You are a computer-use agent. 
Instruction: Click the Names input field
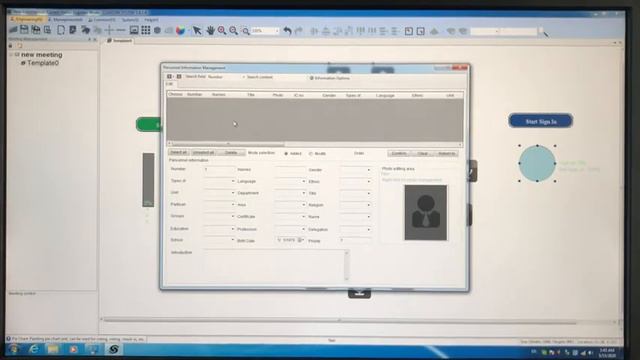point(290,169)
